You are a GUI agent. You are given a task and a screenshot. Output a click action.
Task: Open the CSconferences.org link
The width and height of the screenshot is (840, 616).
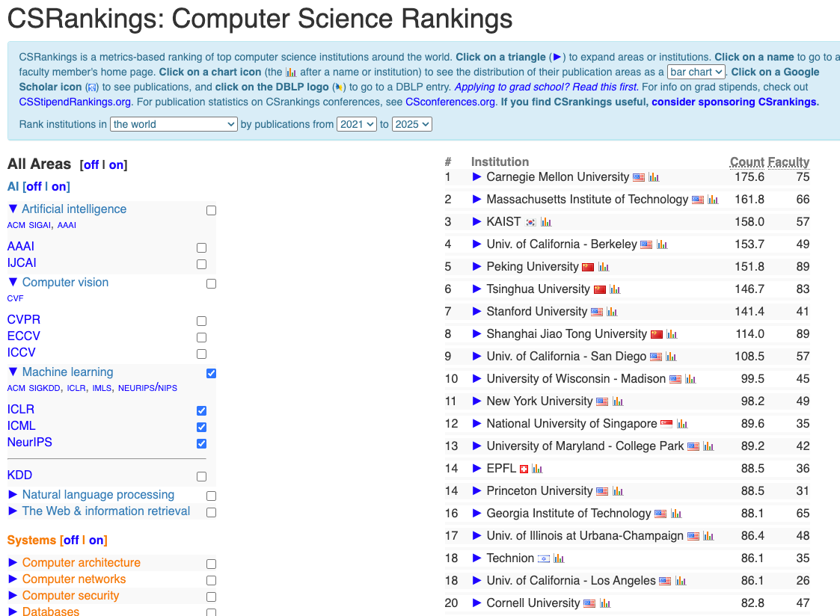(x=450, y=102)
